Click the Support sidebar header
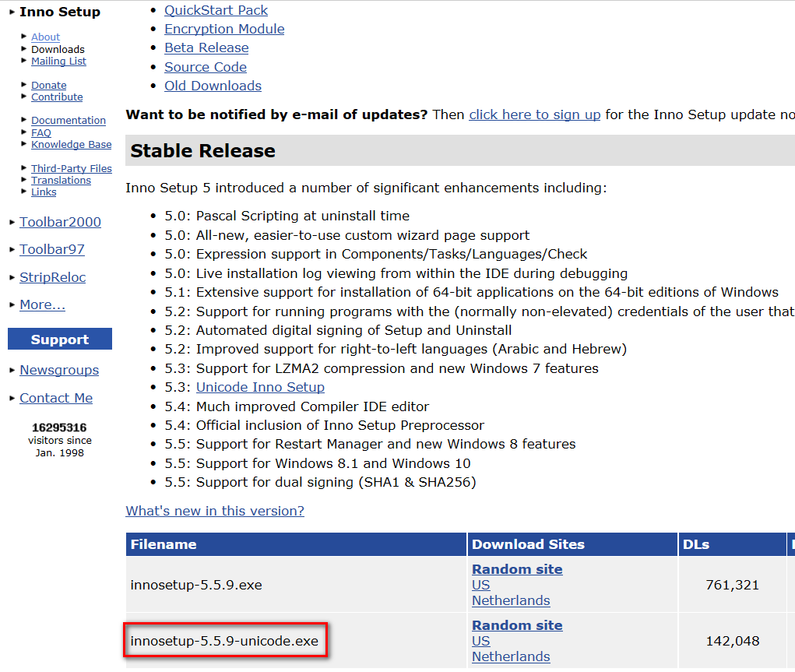Screen dimensions: 795x672 click(60, 339)
